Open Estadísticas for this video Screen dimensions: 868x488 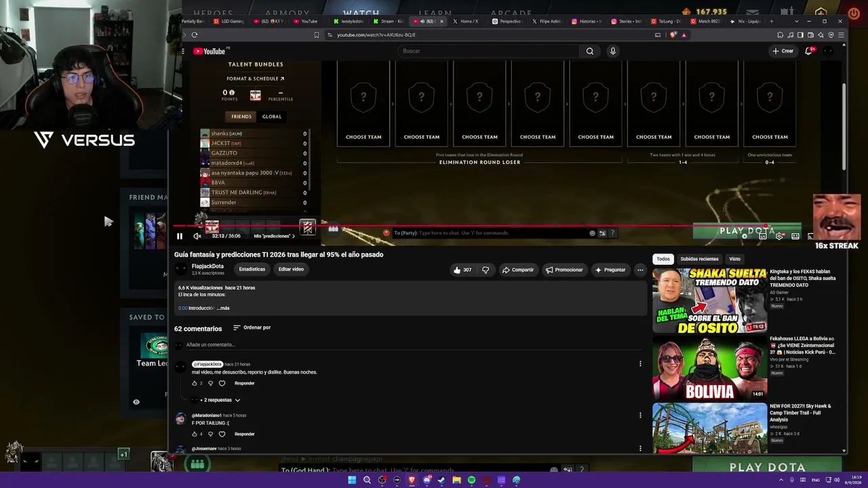click(252, 269)
